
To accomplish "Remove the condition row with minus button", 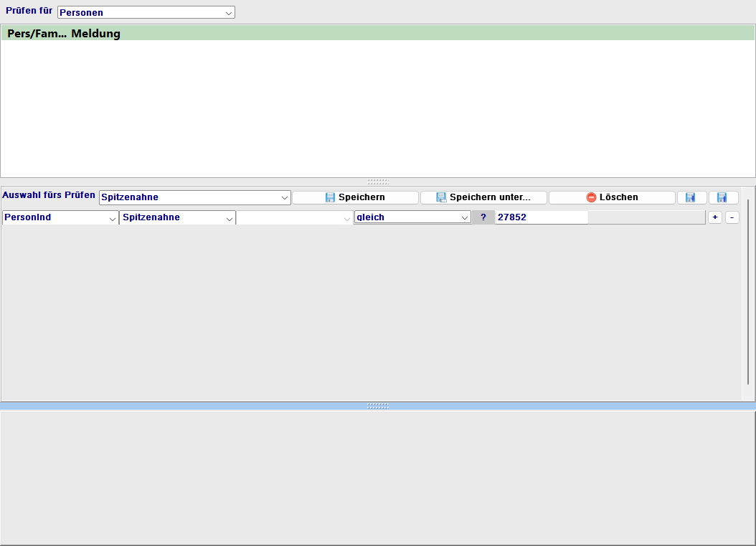I will pyautogui.click(x=732, y=217).
